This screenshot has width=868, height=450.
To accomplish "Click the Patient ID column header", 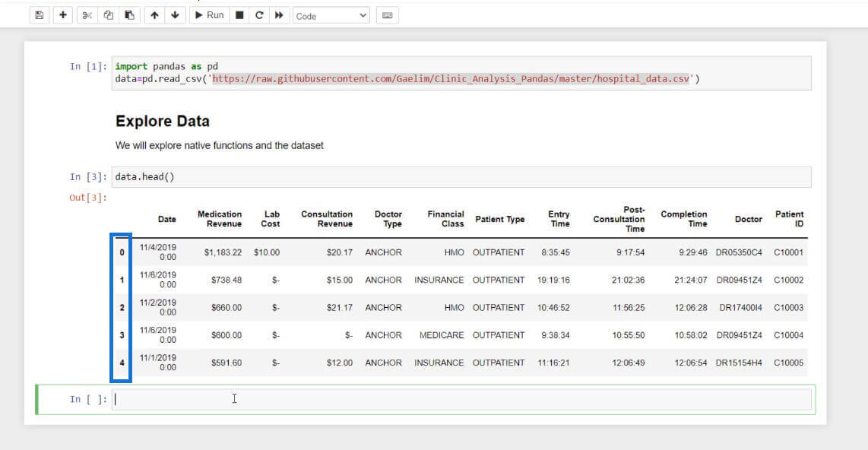I will pos(789,219).
